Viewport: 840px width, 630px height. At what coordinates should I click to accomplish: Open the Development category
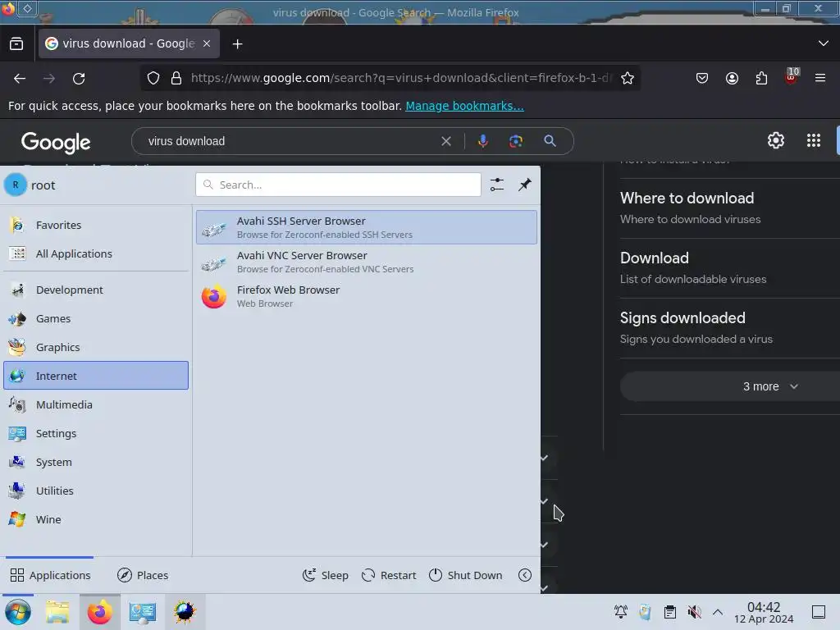click(96, 290)
